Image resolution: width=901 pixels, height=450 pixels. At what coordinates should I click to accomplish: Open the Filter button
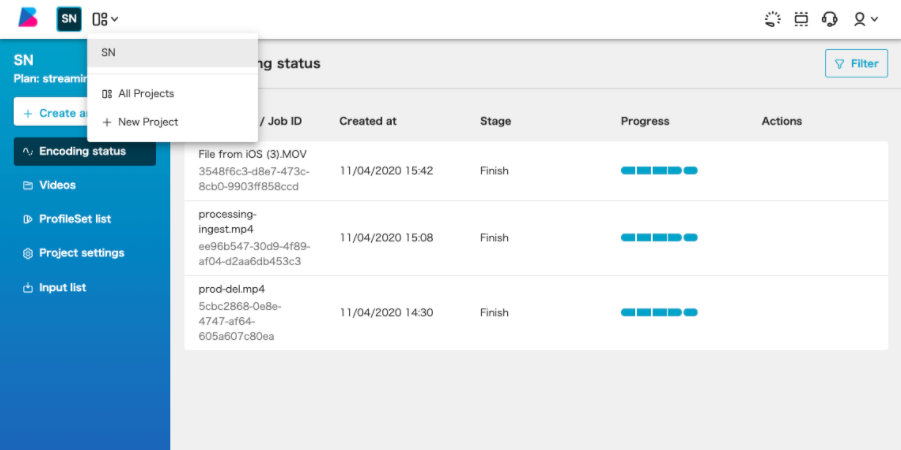tap(856, 64)
